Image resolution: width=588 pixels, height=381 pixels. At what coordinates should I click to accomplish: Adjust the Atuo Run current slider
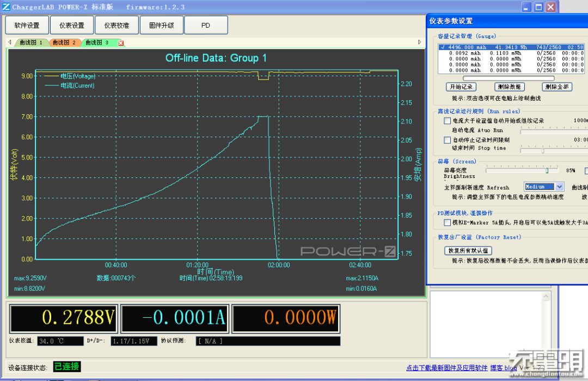click(554, 131)
